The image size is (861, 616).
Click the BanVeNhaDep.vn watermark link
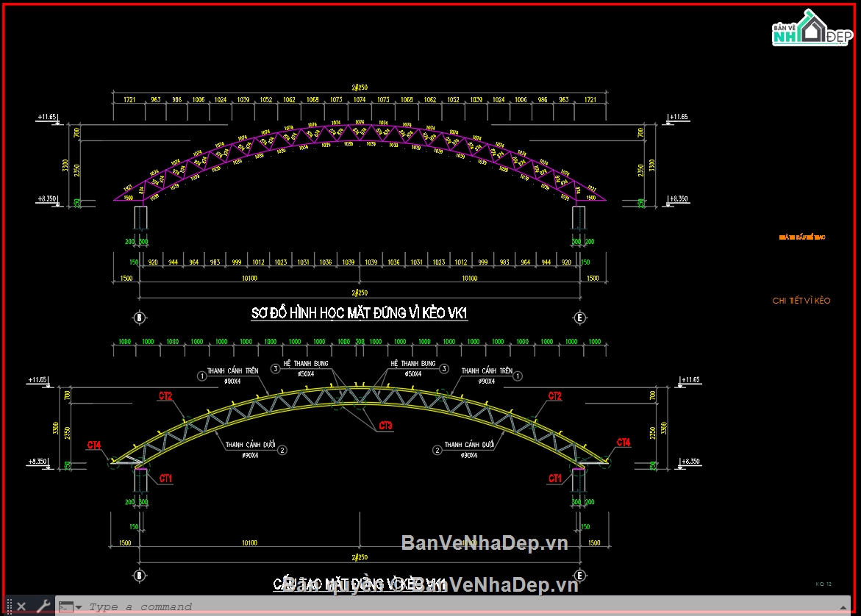(x=485, y=543)
